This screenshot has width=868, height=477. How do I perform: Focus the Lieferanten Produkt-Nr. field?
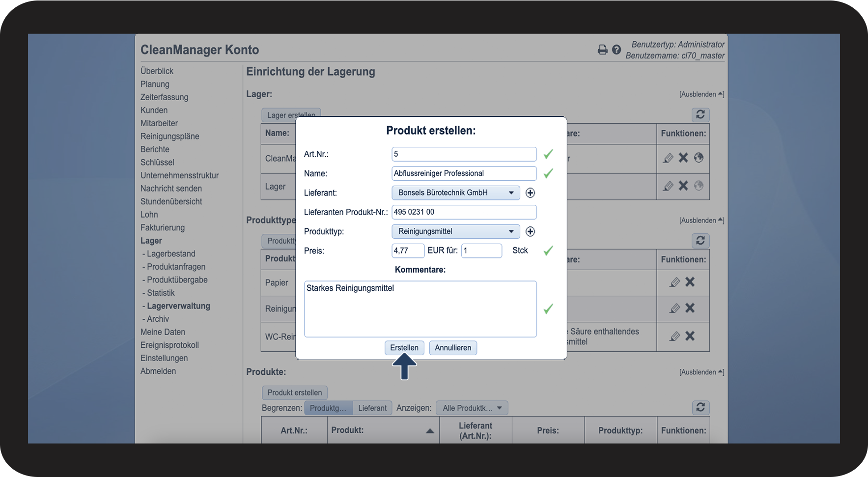click(x=464, y=212)
